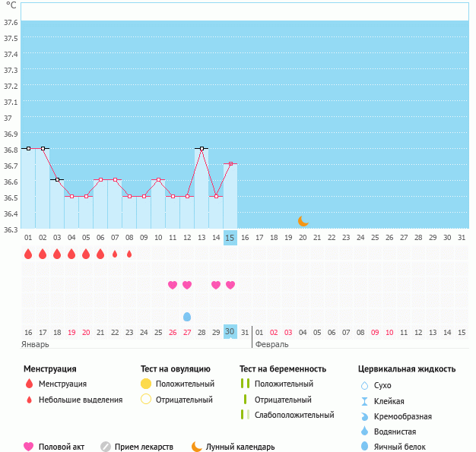The height and width of the screenshot is (452, 476).
Task: Select the highlighted cycle day 15
Action: coord(230,238)
